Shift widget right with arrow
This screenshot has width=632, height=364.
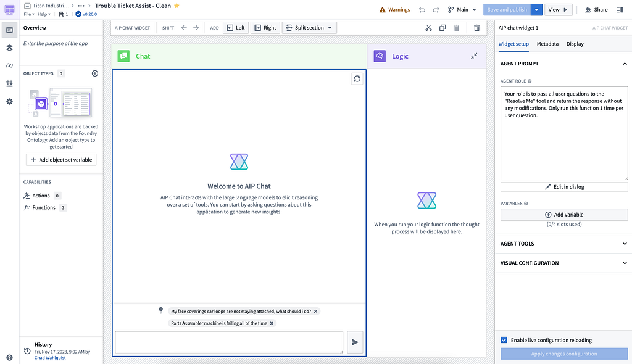click(196, 28)
